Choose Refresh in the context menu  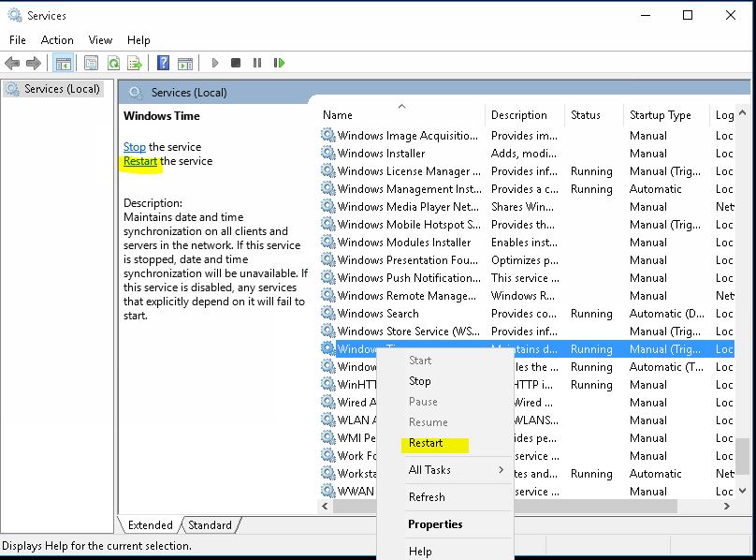427,496
